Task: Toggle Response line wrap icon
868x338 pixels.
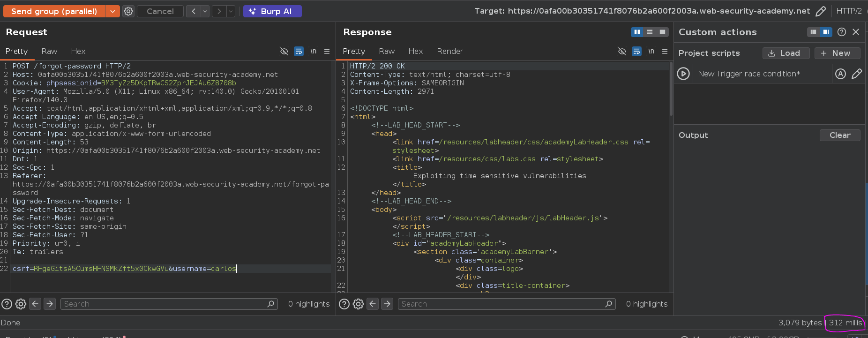Action: click(x=636, y=51)
